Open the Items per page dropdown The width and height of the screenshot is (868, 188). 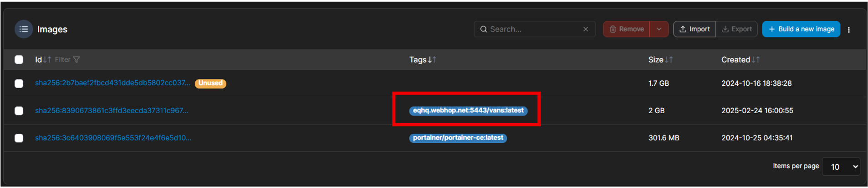tap(841, 167)
